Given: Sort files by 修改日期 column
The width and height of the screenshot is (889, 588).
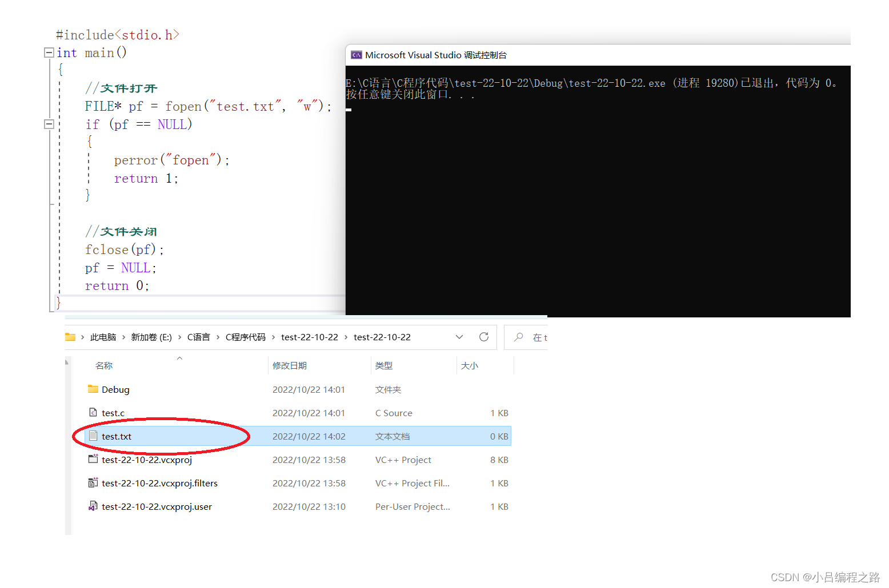Looking at the screenshot, I should click(x=290, y=365).
